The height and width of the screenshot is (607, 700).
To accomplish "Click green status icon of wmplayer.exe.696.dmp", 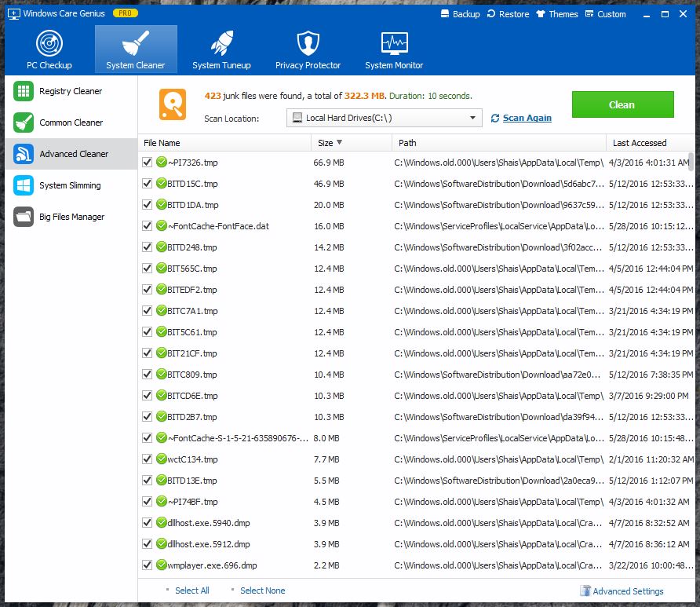I will click(162, 565).
